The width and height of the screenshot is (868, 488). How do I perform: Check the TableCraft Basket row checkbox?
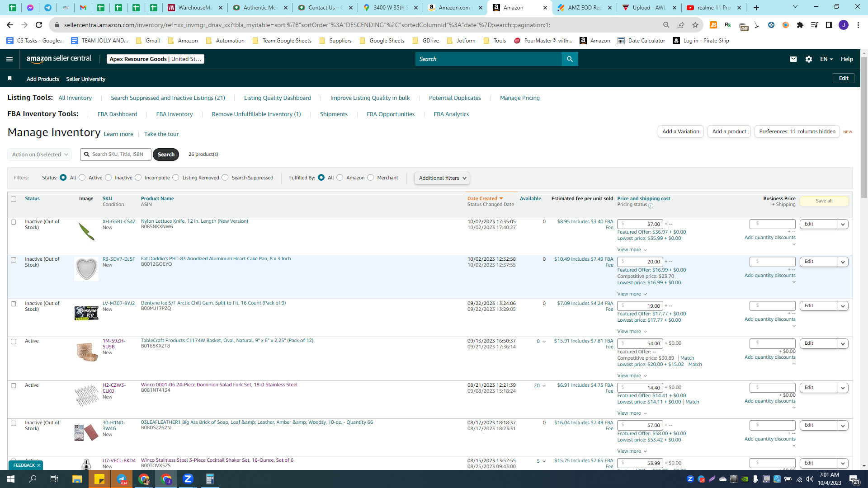click(14, 342)
